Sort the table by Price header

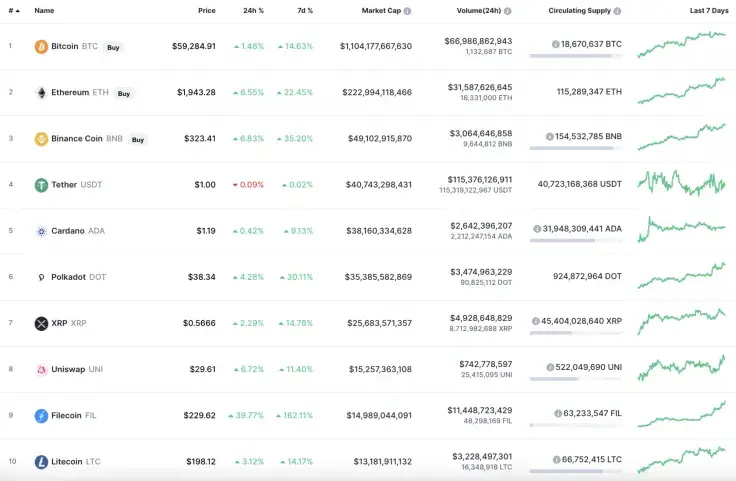[x=206, y=11]
